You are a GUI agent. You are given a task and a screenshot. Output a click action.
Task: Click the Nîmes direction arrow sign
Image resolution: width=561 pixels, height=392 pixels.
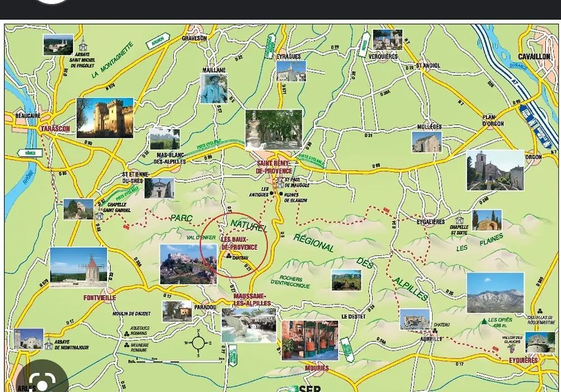30,153
